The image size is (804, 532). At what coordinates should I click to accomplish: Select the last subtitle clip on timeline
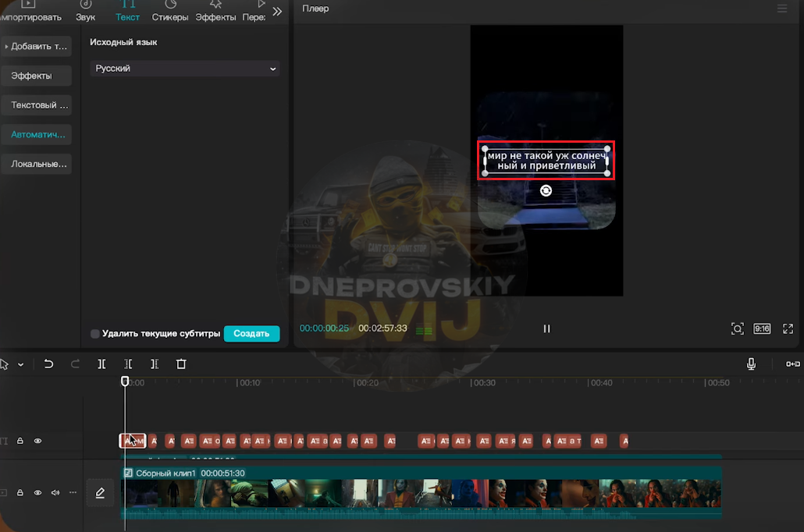click(624, 441)
